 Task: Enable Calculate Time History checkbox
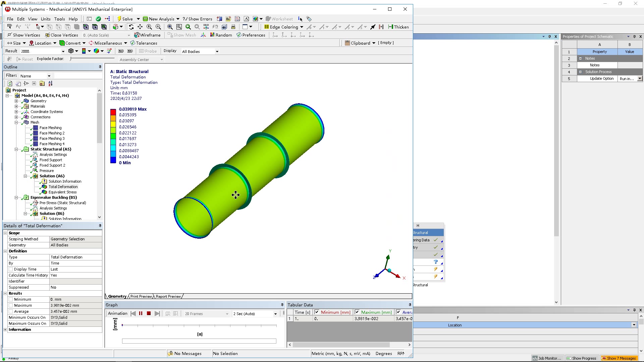75,275
